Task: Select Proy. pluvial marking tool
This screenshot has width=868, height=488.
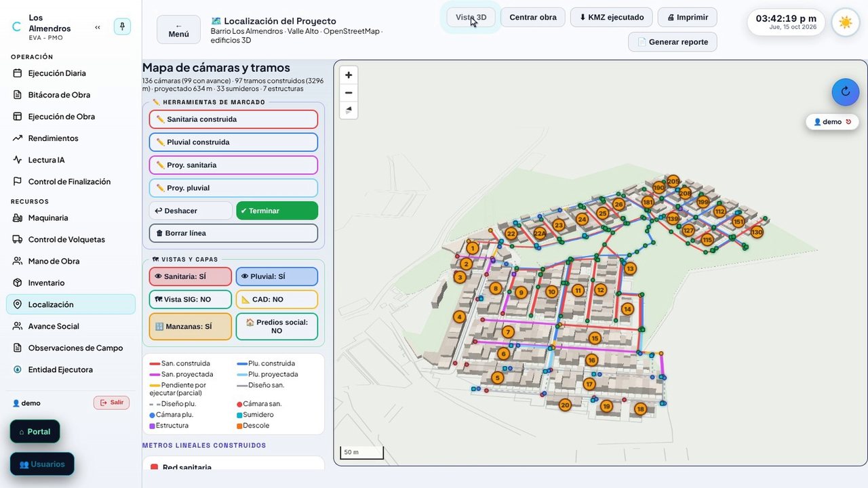Action: tap(233, 188)
